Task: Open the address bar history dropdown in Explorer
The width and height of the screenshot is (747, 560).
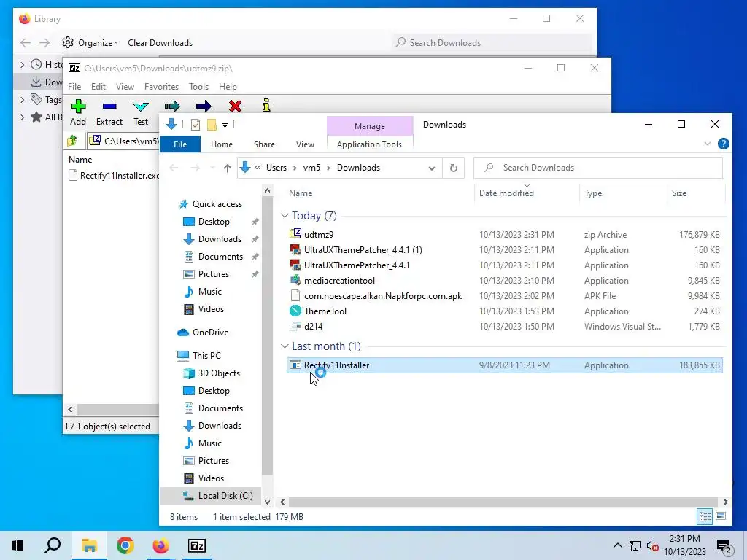Action: pos(432,168)
